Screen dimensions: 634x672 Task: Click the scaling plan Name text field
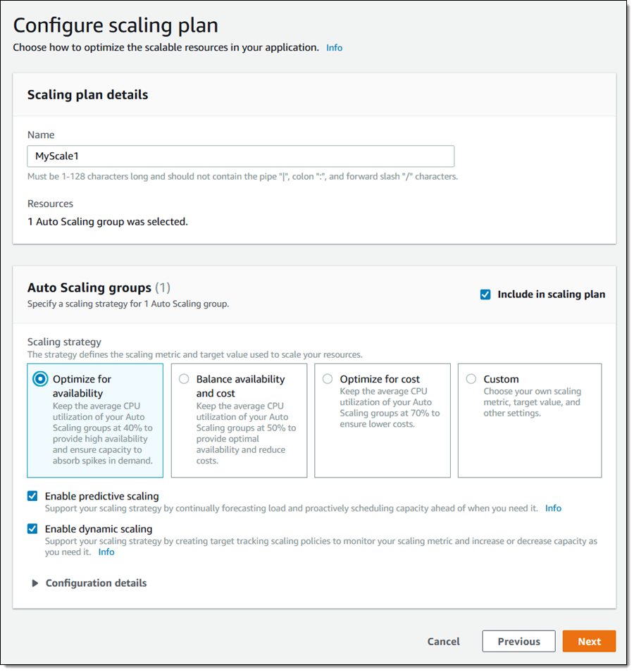point(241,156)
